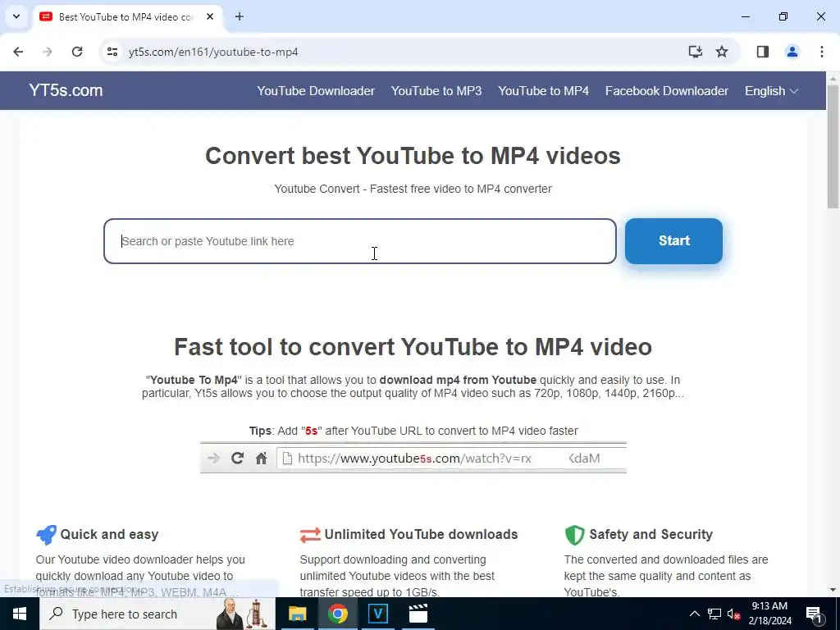
Task: Close the YouTube to MP4 tab
Action: coord(210,16)
